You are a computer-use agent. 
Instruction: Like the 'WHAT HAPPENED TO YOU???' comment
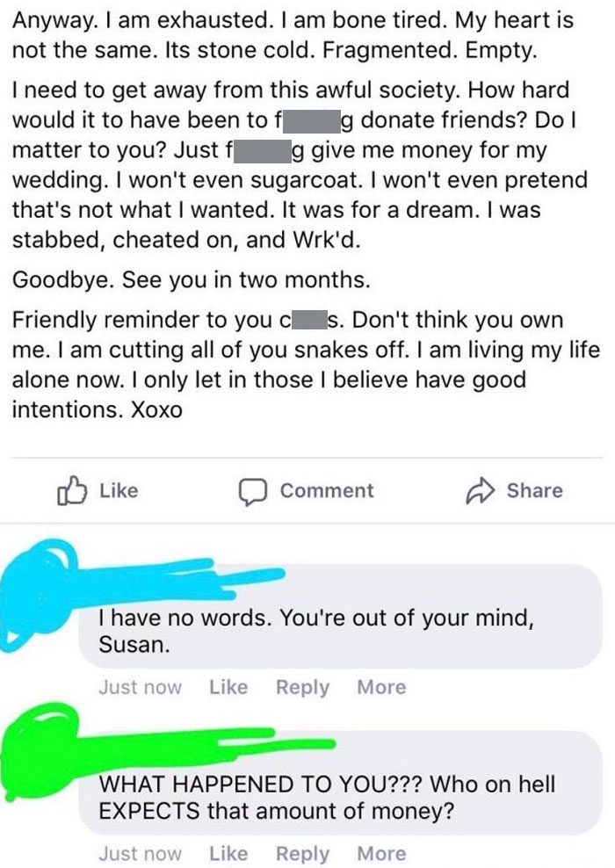tap(228, 853)
